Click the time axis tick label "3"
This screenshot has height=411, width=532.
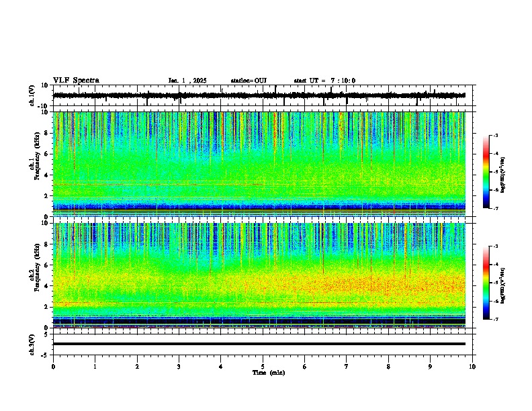[179, 367]
